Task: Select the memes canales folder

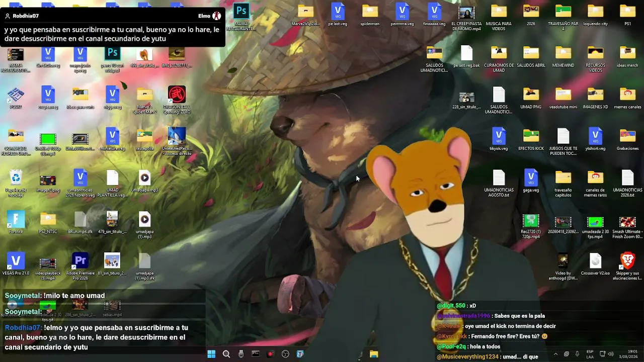Action: 627,98
